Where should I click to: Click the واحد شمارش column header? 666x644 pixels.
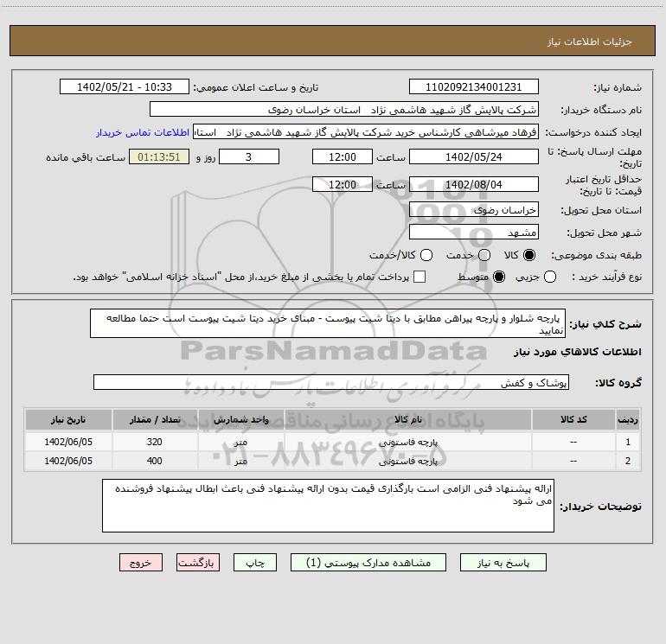[x=240, y=419]
